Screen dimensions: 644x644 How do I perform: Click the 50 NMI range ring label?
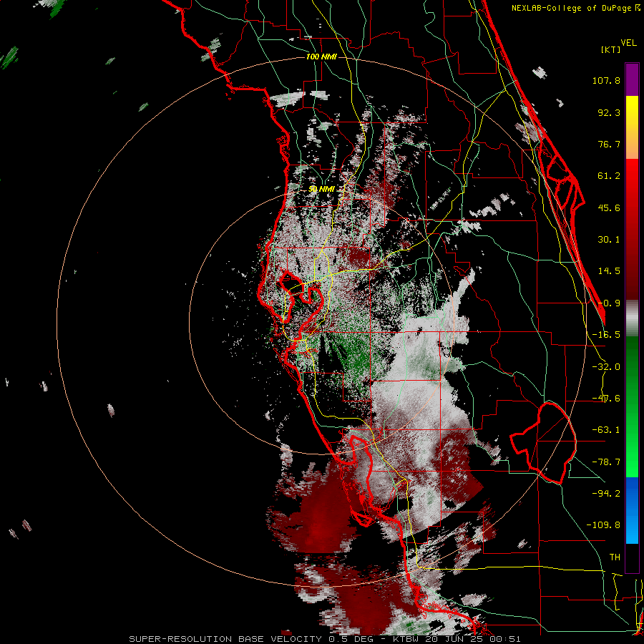pos(321,189)
